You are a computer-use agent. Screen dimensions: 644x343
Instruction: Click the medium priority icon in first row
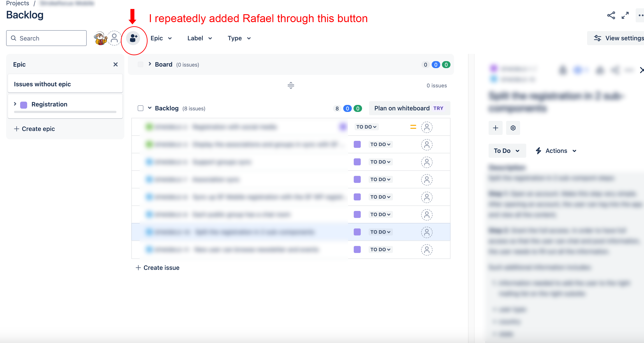point(413,127)
